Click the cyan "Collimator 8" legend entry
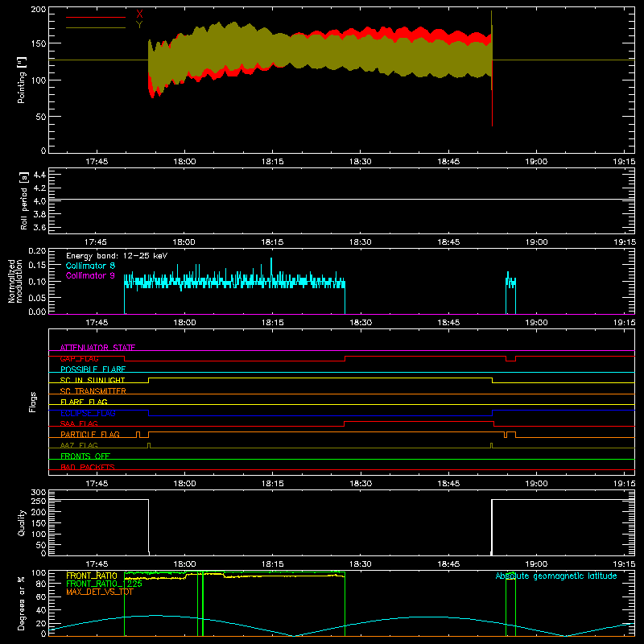The width and height of the screenshot is (644, 644). 90,266
